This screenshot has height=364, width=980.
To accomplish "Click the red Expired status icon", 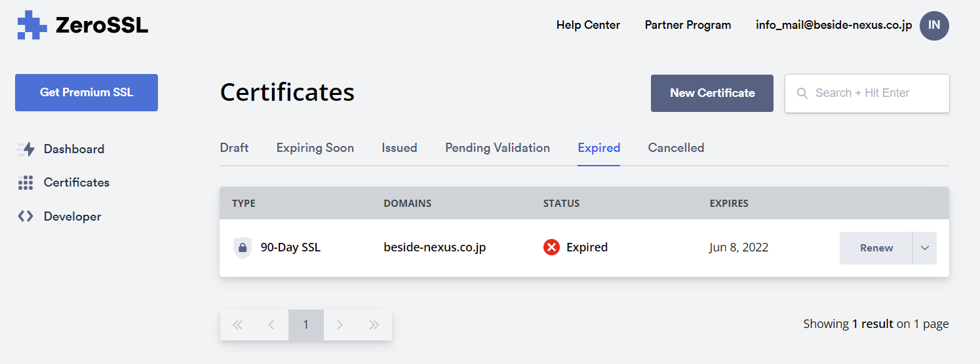I will pos(551,247).
